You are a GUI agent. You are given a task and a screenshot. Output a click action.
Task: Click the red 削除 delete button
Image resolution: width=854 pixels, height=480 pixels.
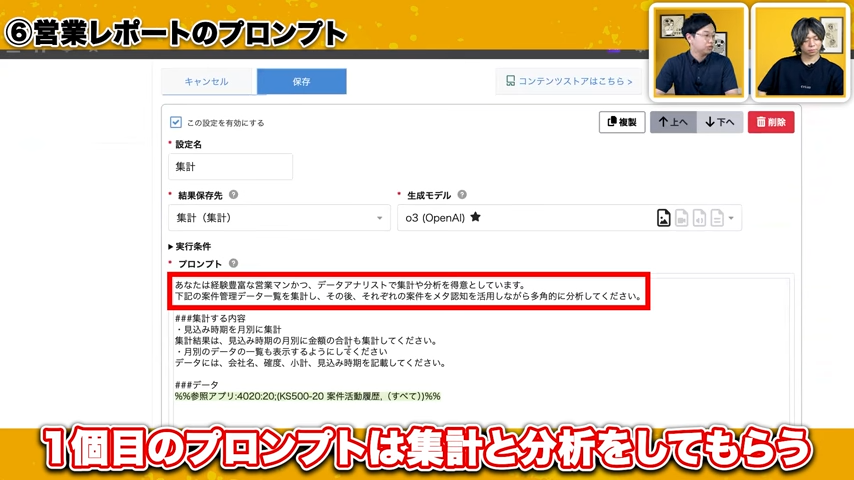[771, 122]
